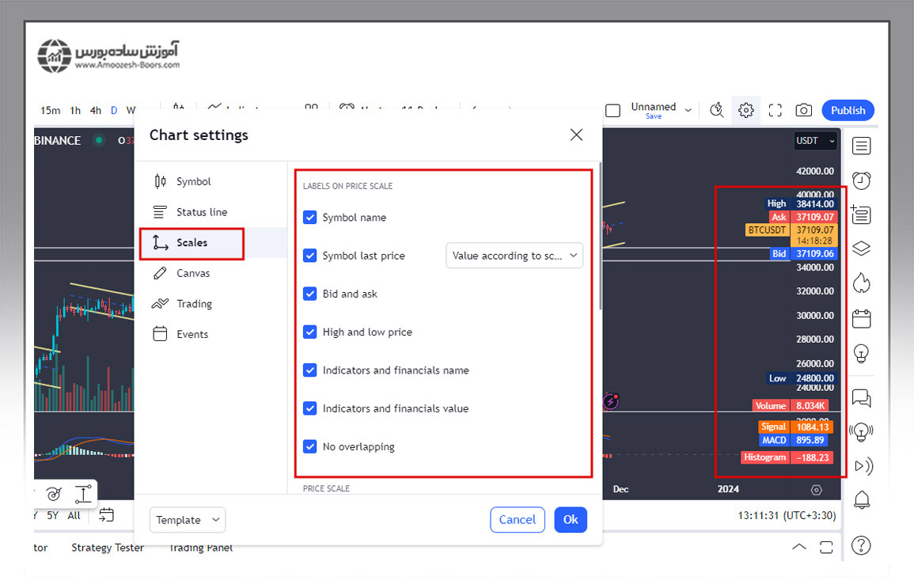Click the camera snapshot icon
914x588 pixels.
click(x=803, y=111)
